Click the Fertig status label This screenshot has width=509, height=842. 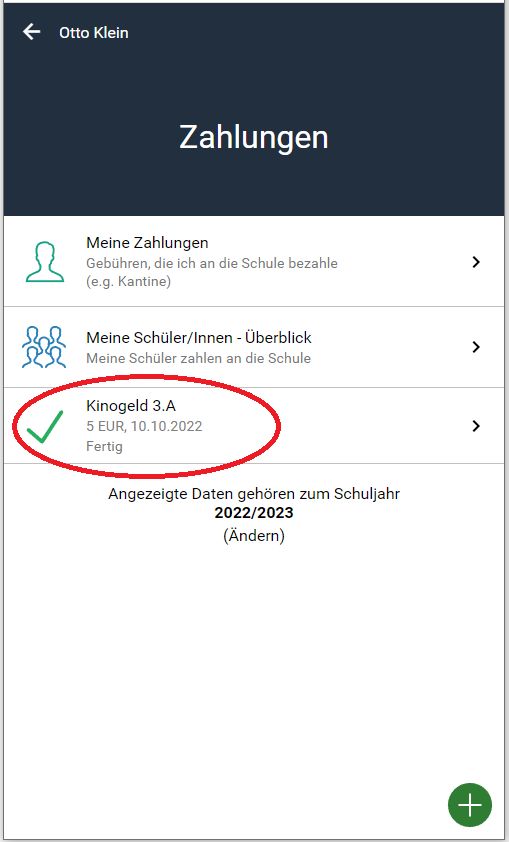tap(104, 446)
